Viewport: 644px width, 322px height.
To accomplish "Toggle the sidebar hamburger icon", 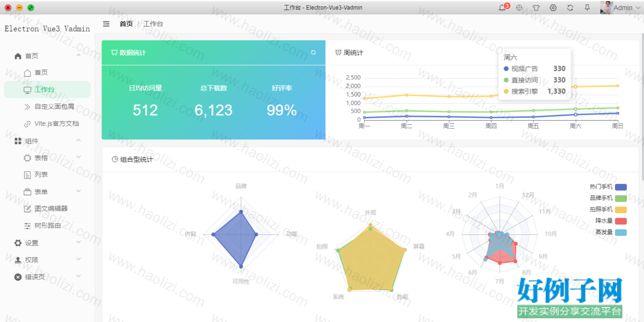I will [106, 24].
